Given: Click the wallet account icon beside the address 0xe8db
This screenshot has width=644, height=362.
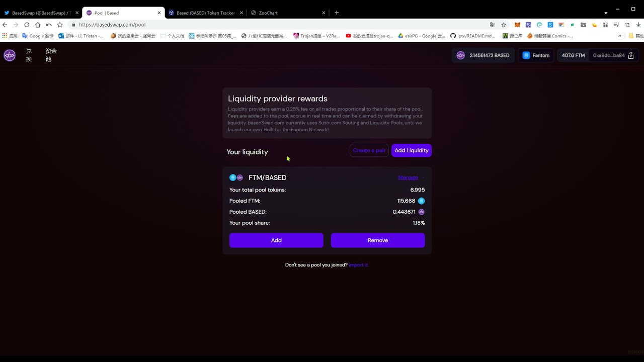Looking at the screenshot, I should [x=631, y=55].
